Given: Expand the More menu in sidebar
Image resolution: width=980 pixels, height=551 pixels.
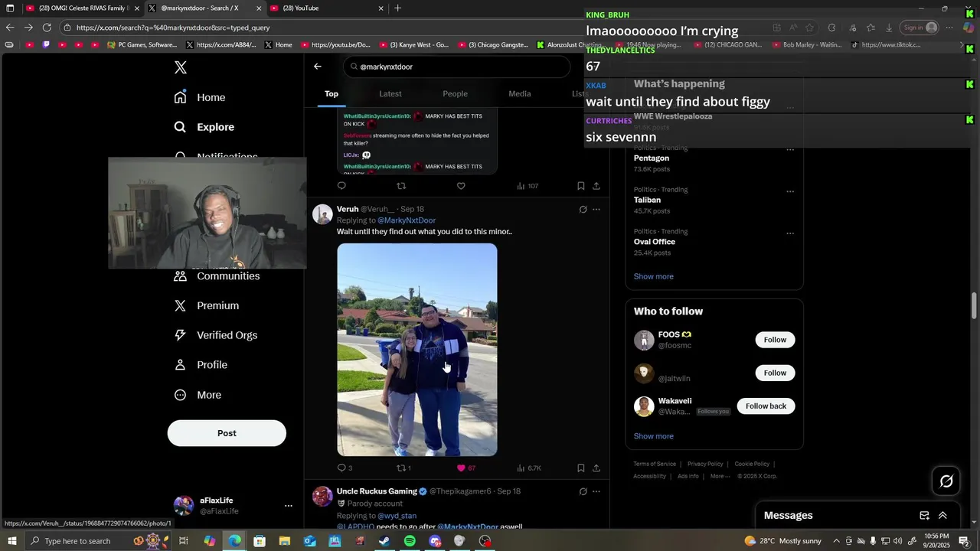Looking at the screenshot, I should pos(198,395).
